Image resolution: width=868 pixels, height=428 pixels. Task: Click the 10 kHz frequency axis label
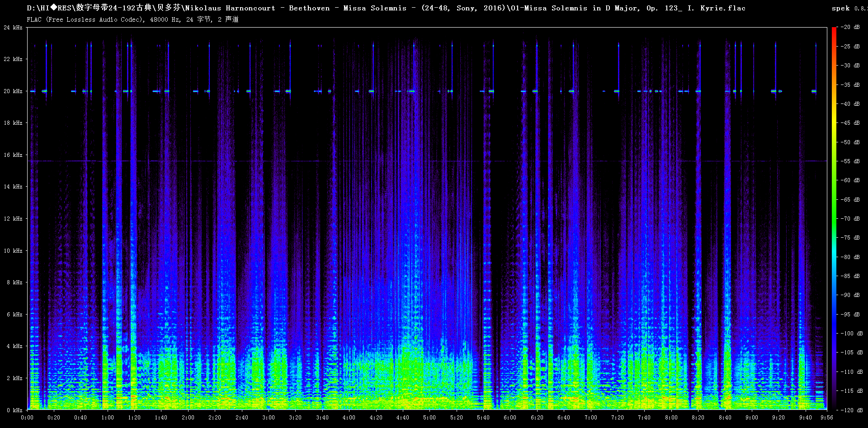click(x=13, y=251)
